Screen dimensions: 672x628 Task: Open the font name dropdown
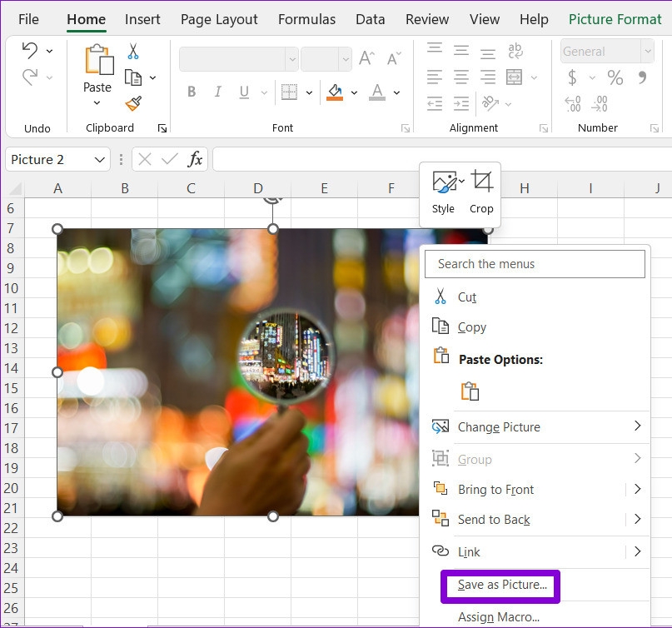292,59
